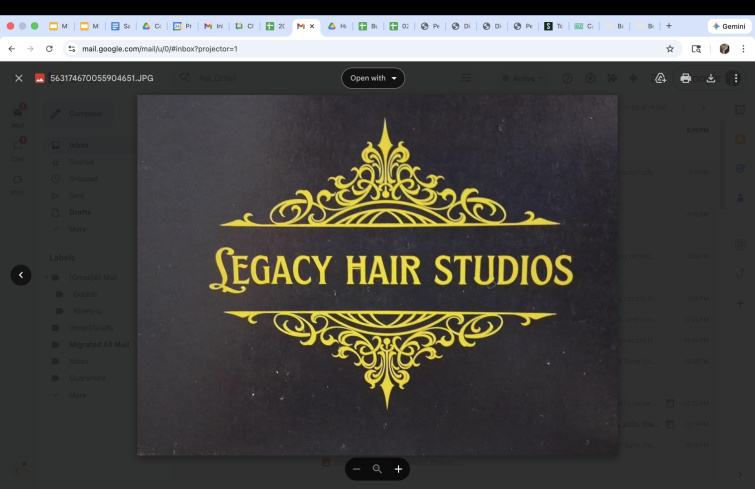The image size is (755, 489).
Task: Bookmark this page with the star icon
Action: click(x=670, y=48)
